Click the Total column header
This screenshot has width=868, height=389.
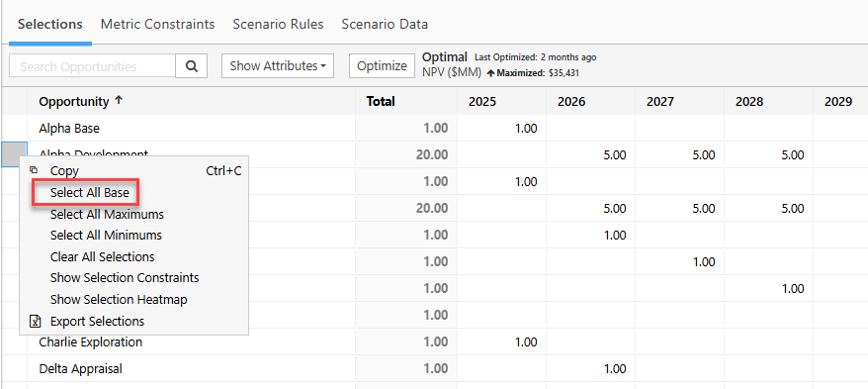click(x=381, y=101)
